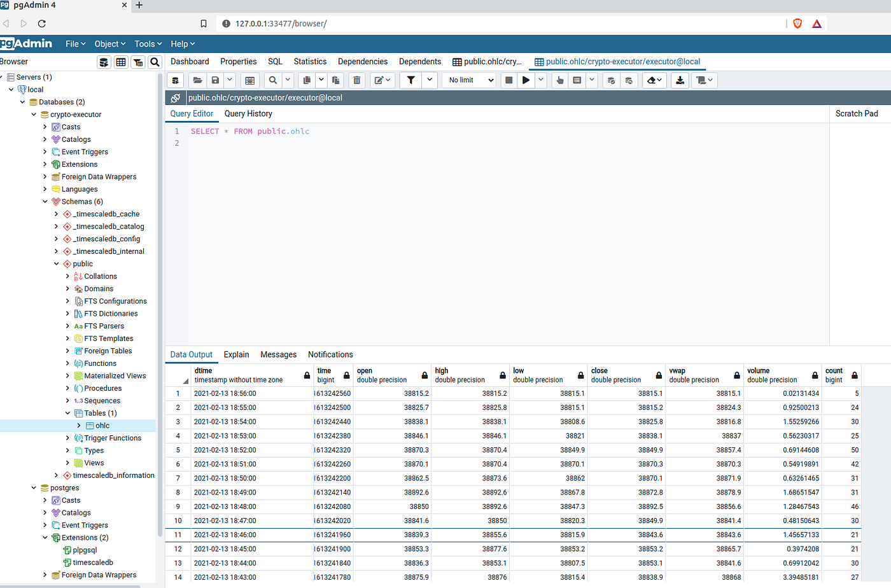Collapse the crypto-executor database node
Viewport: 891px width, 588px height.
tap(34, 115)
